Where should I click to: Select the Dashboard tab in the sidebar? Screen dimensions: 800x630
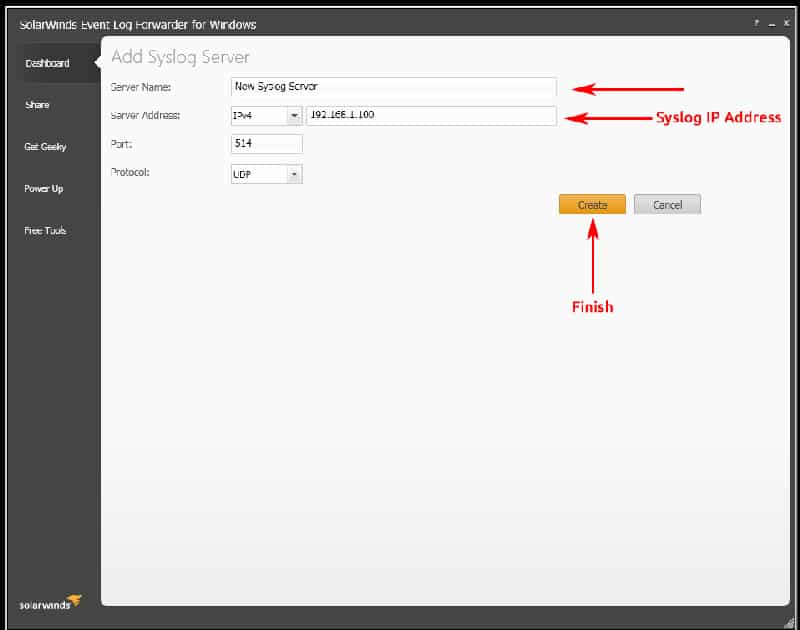[45, 62]
